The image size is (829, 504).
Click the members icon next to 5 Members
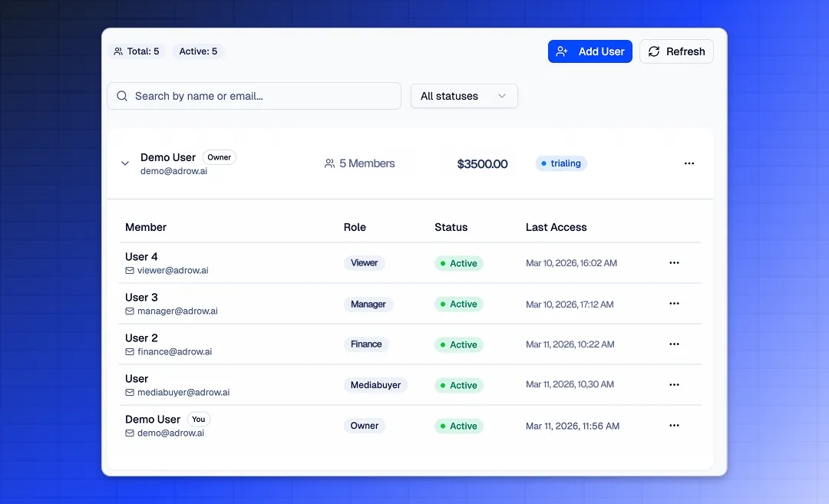click(329, 163)
